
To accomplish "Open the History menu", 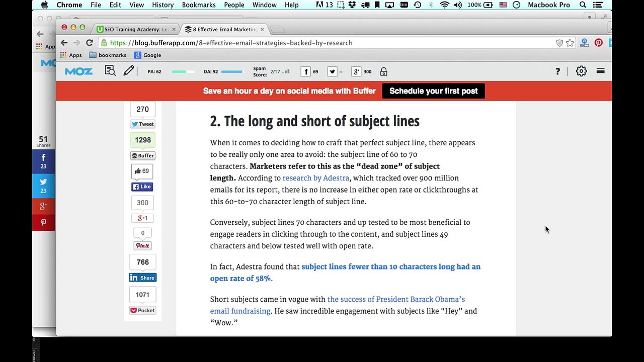I will (163, 5).
